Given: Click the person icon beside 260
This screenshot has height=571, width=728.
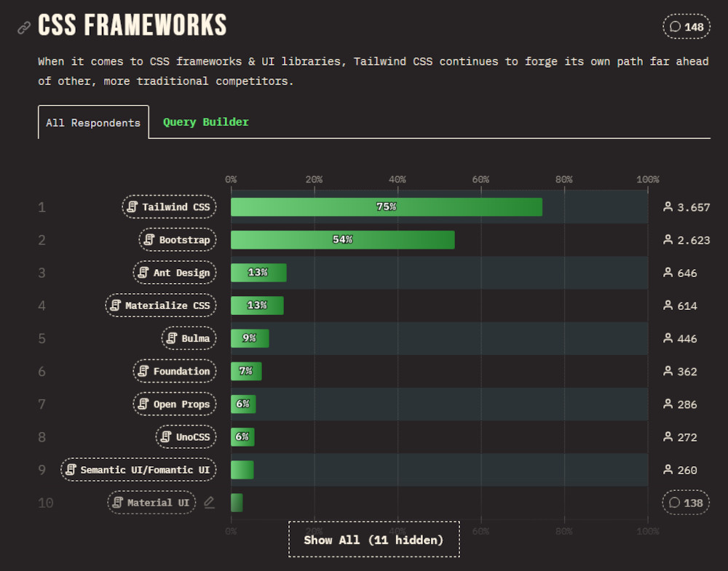Looking at the screenshot, I should (x=668, y=470).
